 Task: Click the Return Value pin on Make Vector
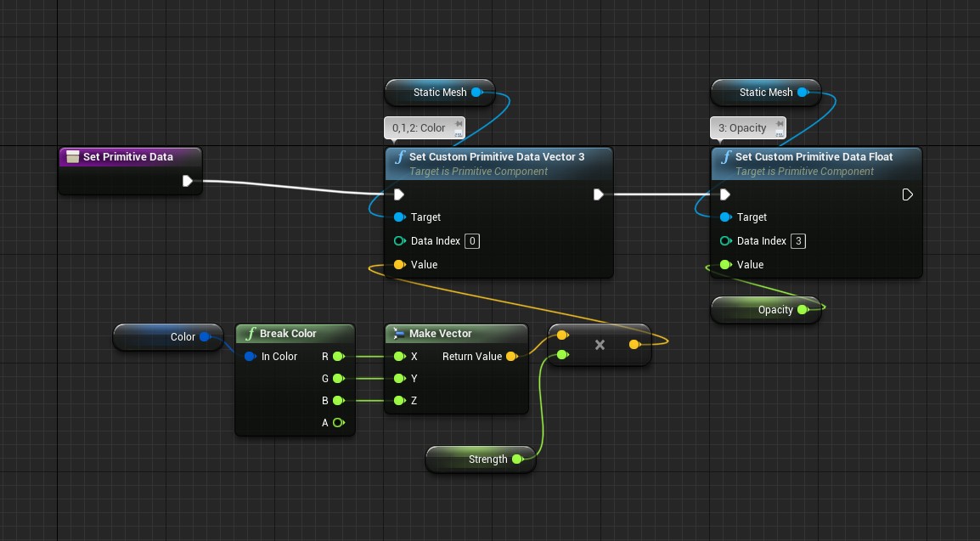click(x=511, y=357)
